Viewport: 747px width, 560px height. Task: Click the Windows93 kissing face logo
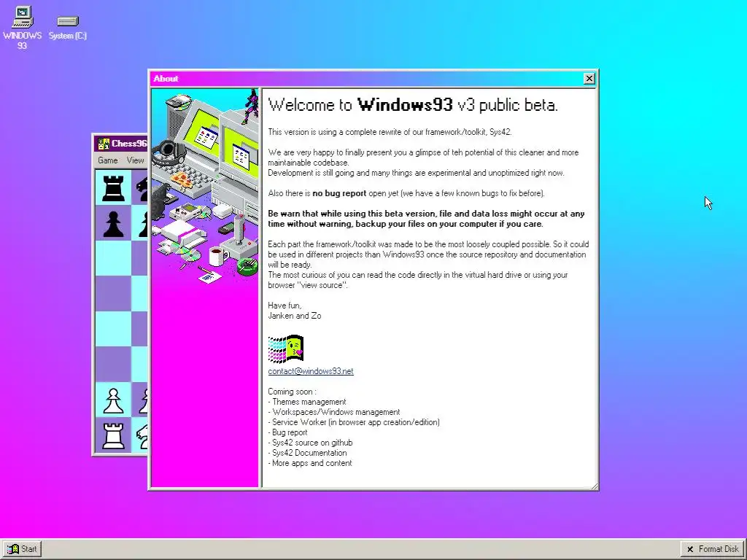286,349
